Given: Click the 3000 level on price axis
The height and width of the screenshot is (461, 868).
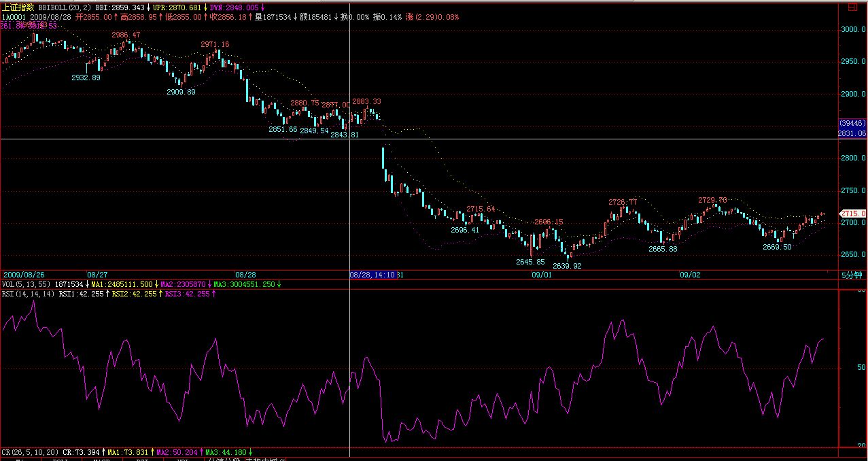Looking at the screenshot, I should click(852, 30).
